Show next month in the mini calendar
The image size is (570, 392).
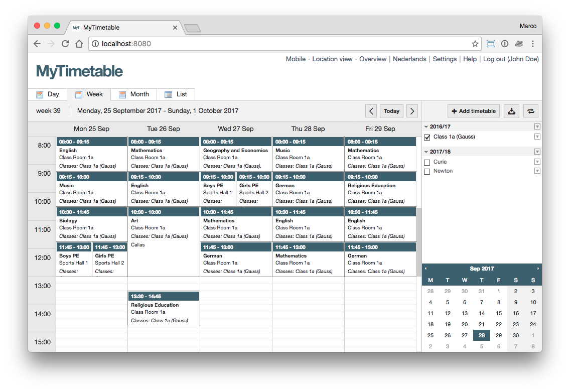coord(538,269)
